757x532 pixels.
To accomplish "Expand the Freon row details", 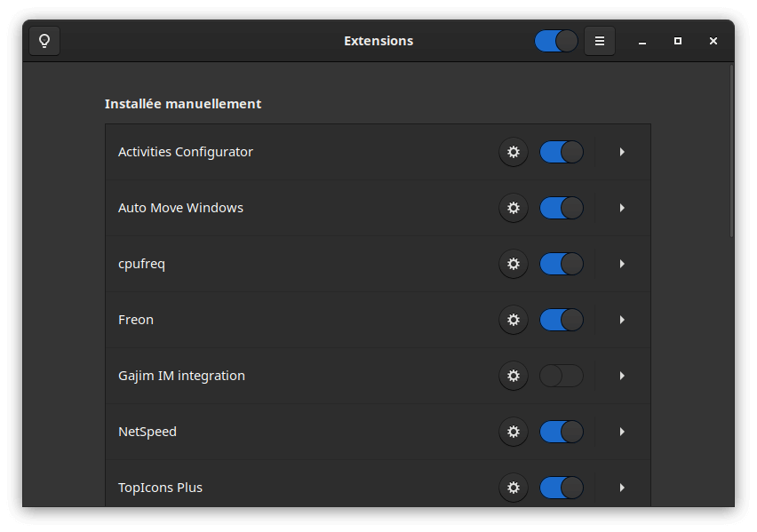I will coord(622,320).
